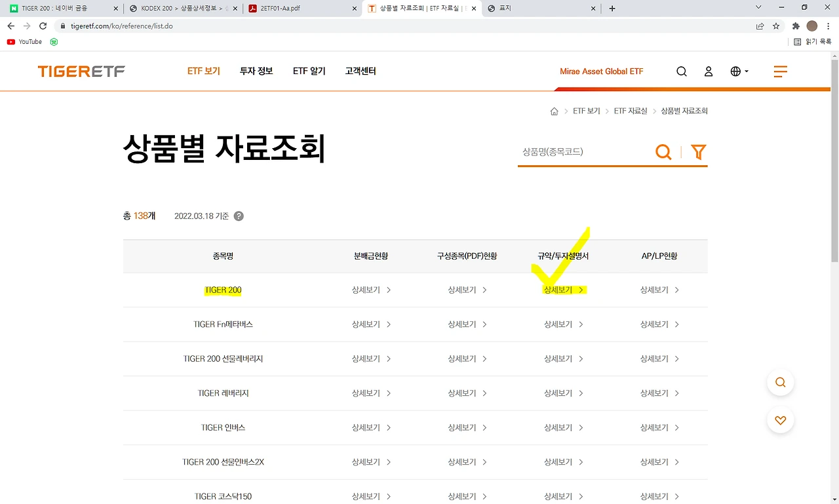Open TIGER Fn메타버스 분배금현황 상세보기
The width and height of the screenshot is (839, 504).
[x=371, y=324]
